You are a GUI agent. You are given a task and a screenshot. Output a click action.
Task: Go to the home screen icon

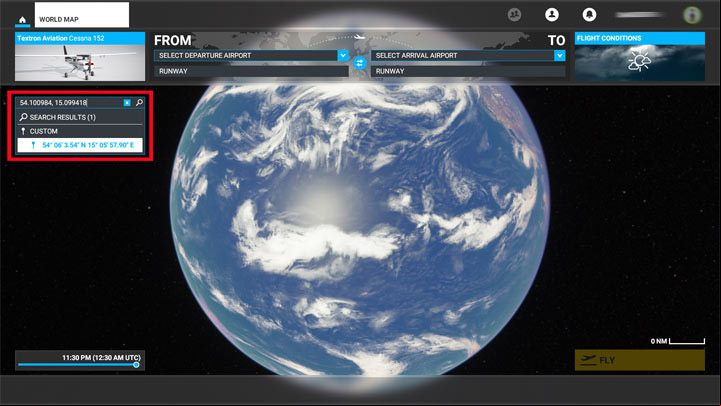click(x=22, y=19)
